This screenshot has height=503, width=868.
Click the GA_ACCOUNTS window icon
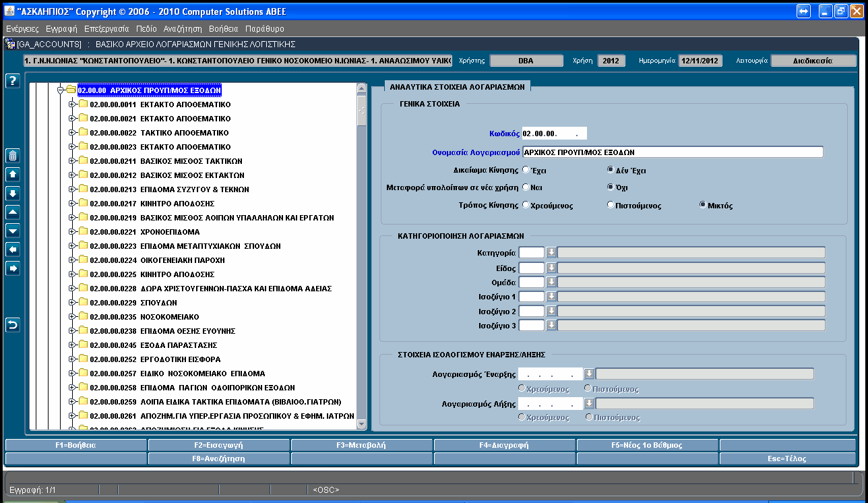(x=10, y=44)
